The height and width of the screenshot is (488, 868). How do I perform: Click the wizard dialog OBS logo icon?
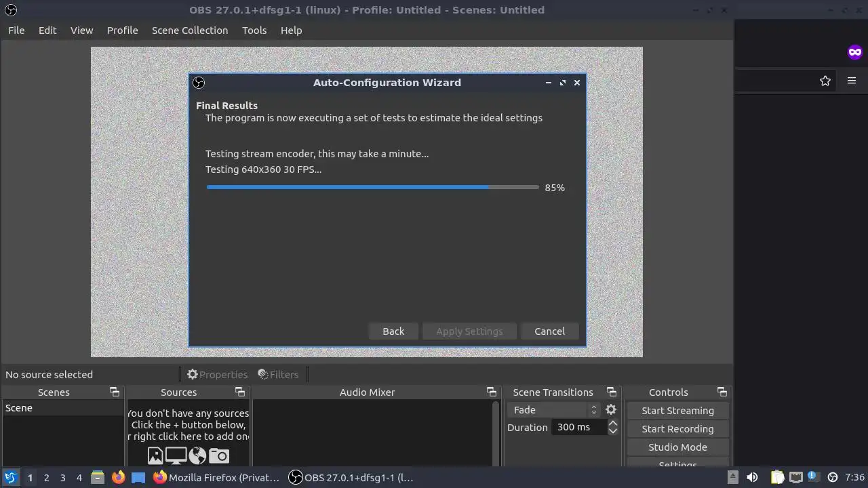199,83
